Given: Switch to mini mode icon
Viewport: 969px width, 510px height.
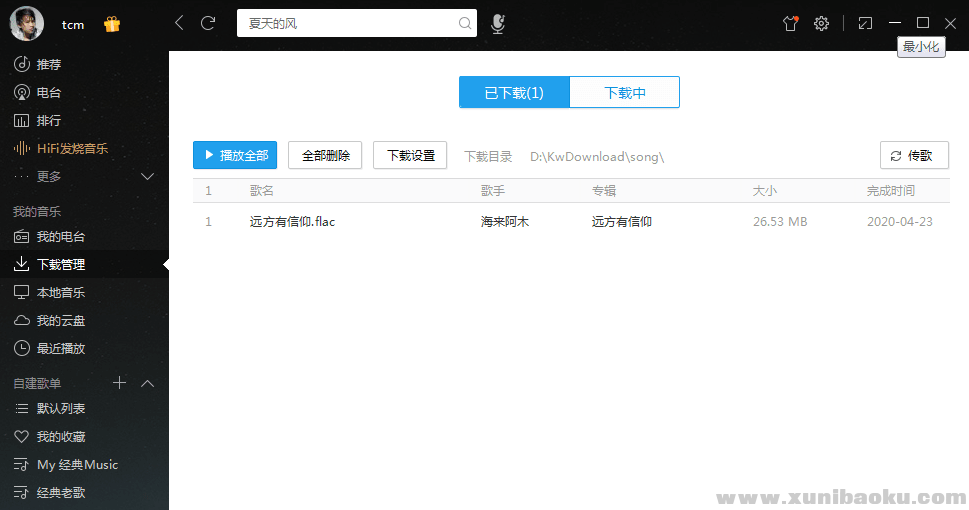Looking at the screenshot, I should pyautogui.click(x=865, y=23).
